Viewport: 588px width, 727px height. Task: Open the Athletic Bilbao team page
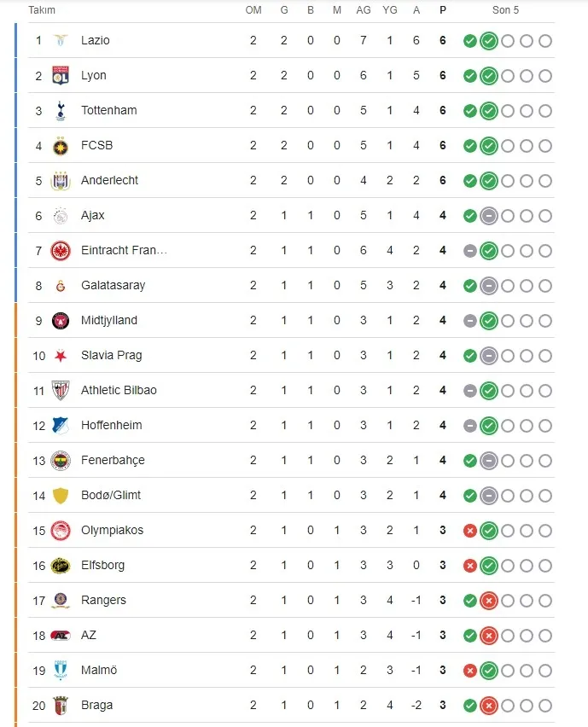(119, 391)
